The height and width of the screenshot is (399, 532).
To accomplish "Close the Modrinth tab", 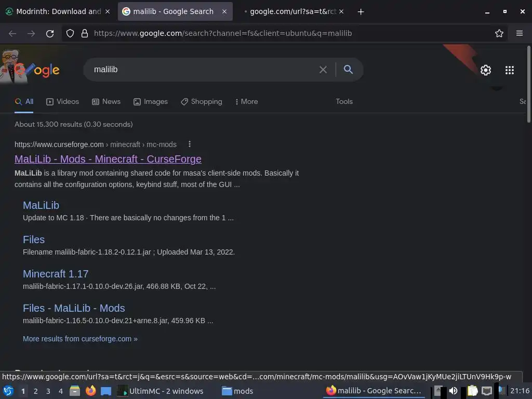I will 108,11.
